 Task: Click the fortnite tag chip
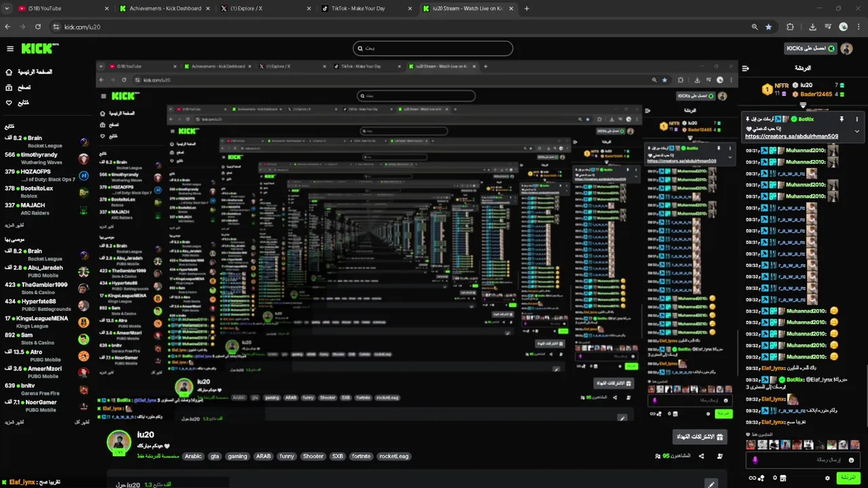361,456
